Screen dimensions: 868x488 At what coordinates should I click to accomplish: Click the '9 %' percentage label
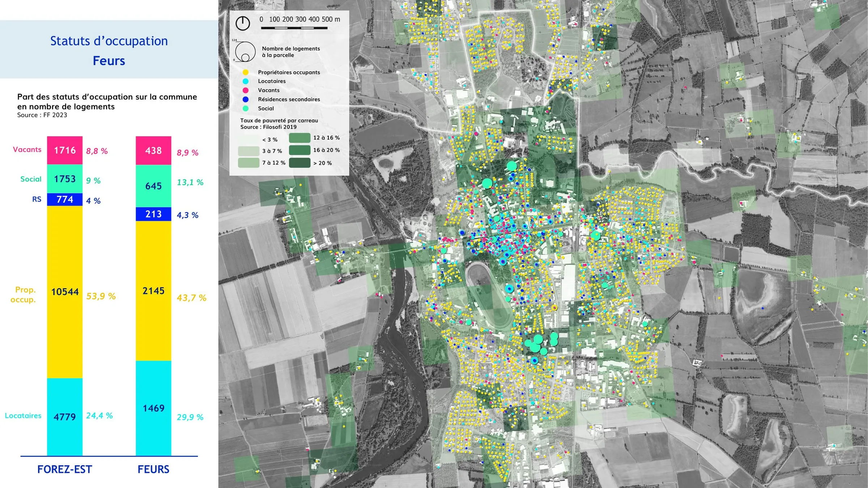point(93,181)
